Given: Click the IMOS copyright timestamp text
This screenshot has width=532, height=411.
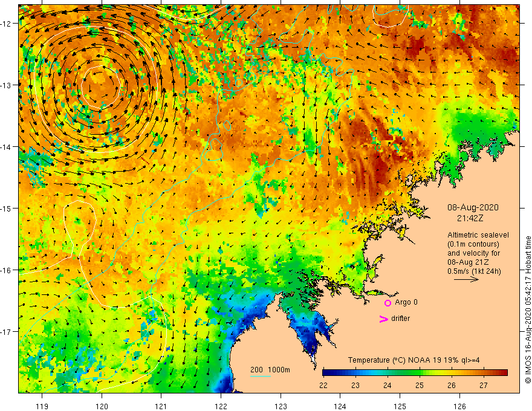Looking at the screenshot, I should [x=528, y=309].
